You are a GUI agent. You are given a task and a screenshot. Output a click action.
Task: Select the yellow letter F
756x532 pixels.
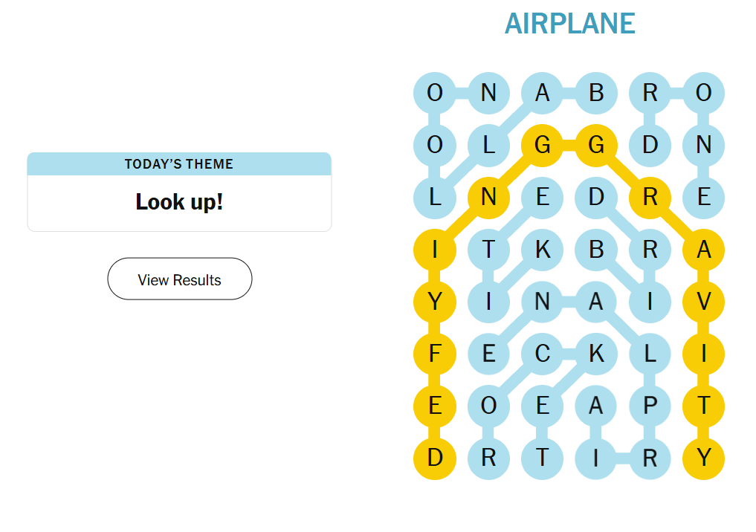tap(435, 354)
